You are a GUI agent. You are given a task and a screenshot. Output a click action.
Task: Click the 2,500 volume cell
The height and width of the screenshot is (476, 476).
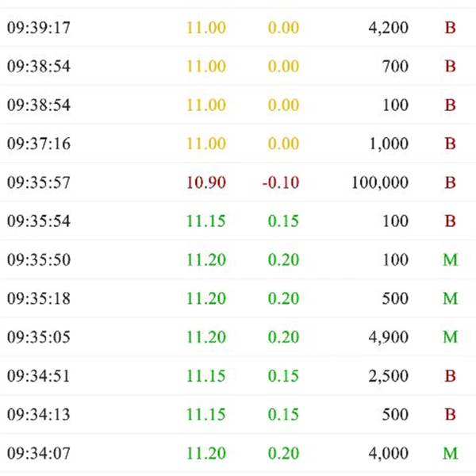pyautogui.click(x=389, y=376)
